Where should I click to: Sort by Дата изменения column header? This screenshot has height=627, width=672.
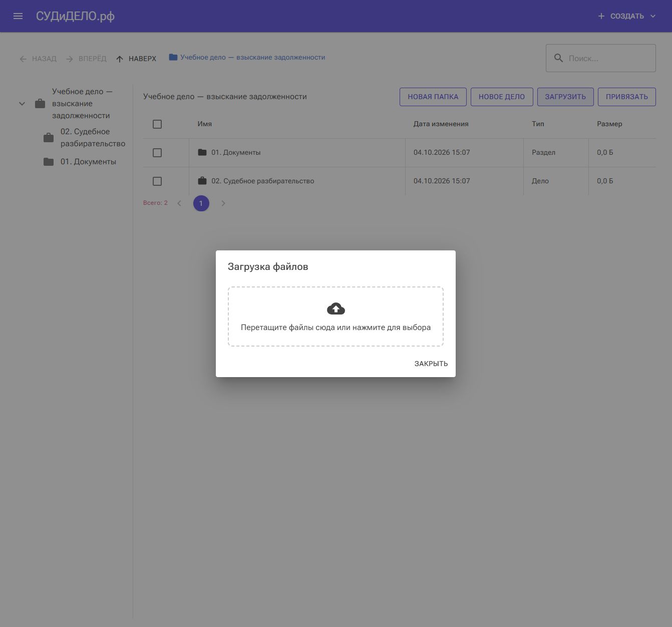pyautogui.click(x=441, y=124)
